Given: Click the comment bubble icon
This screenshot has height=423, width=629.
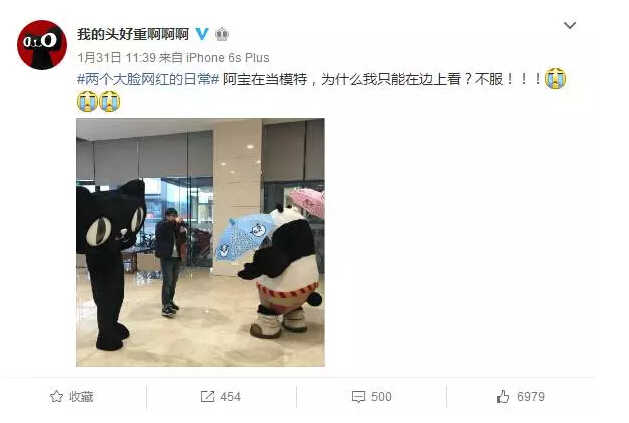Looking at the screenshot, I should click(x=358, y=397).
